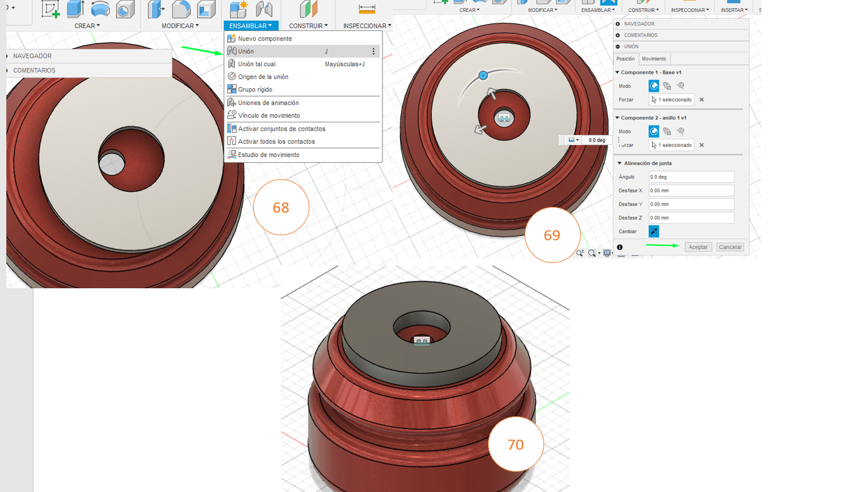Choose Vínculo de movimiento menu entry

(x=303, y=115)
